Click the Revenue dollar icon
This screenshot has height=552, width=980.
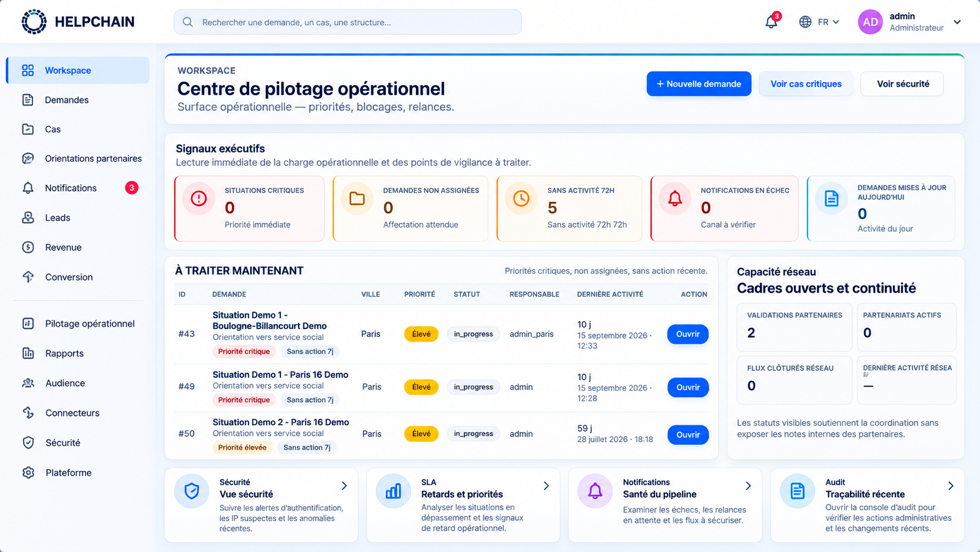(28, 247)
